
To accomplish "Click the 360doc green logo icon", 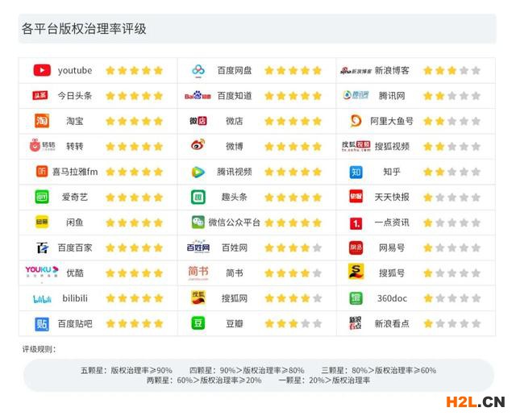I will [356, 298].
